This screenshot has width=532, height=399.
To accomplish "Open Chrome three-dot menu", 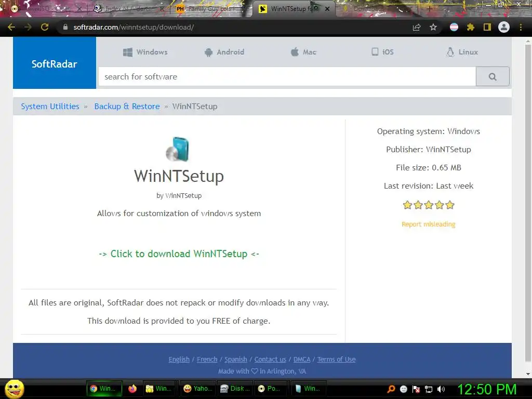I will [x=521, y=27].
